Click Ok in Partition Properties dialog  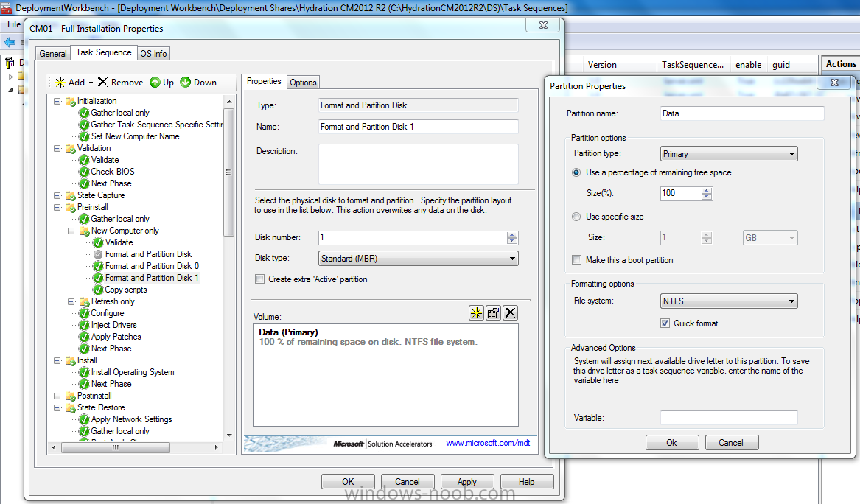click(x=672, y=443)
